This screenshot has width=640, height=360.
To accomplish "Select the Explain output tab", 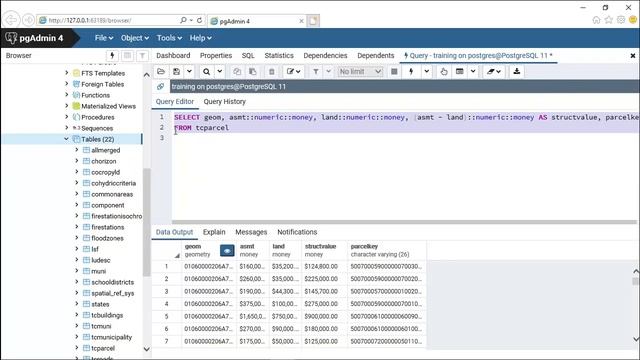I will tap(214, 232).
